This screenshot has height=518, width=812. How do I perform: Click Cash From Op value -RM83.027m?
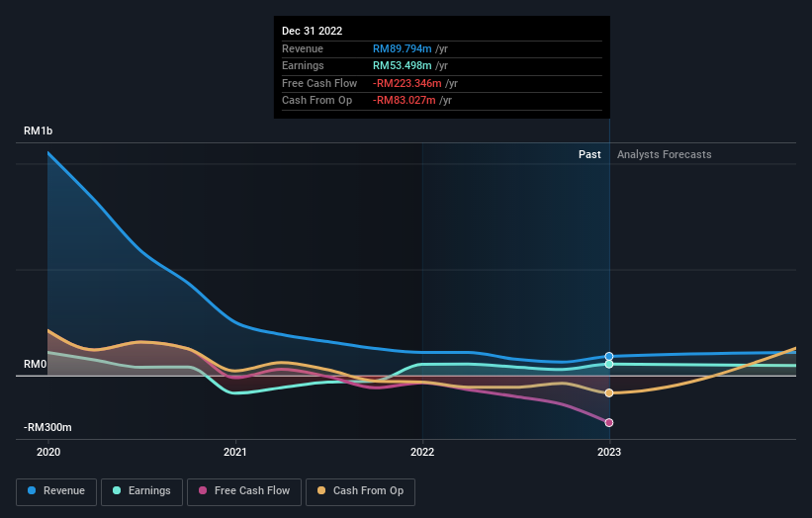point(404,101)
